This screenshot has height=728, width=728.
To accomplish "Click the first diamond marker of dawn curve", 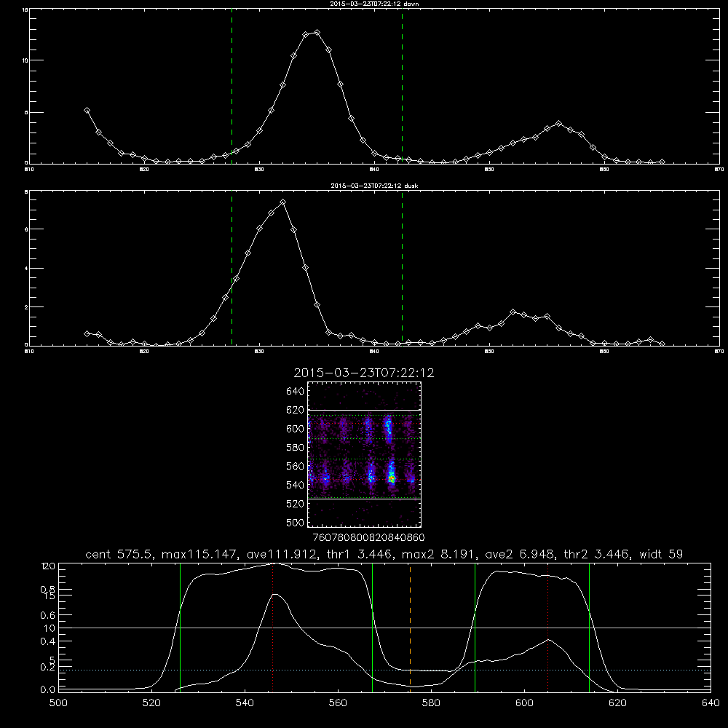I will 87,110.
